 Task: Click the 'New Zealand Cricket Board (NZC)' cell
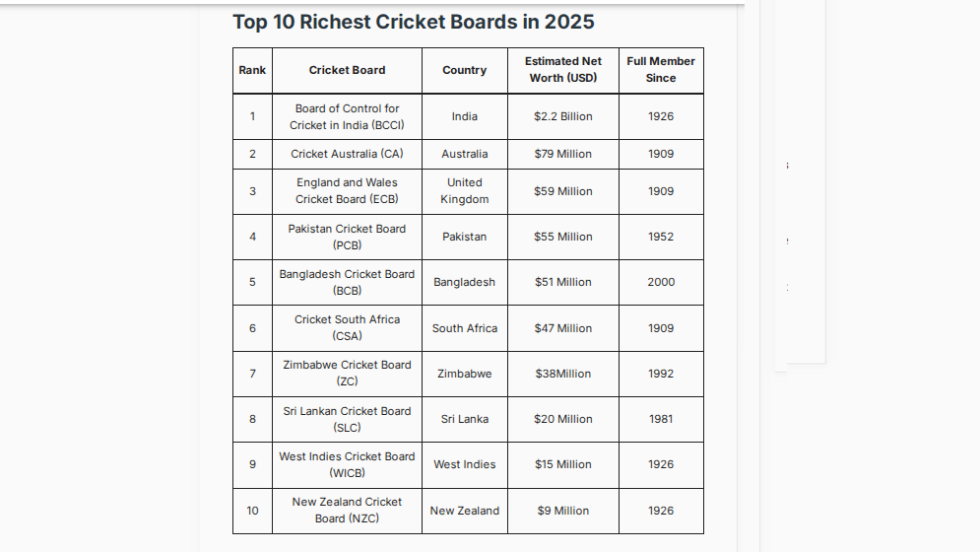[347, 510]
